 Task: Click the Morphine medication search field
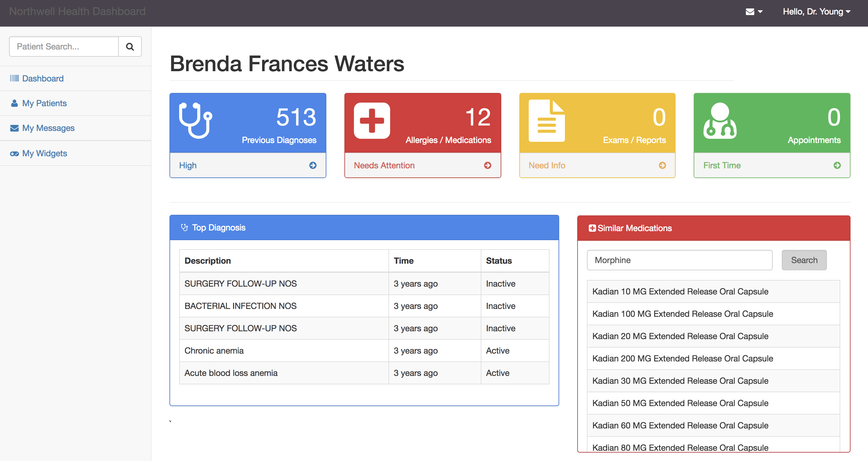click(679, 260)
